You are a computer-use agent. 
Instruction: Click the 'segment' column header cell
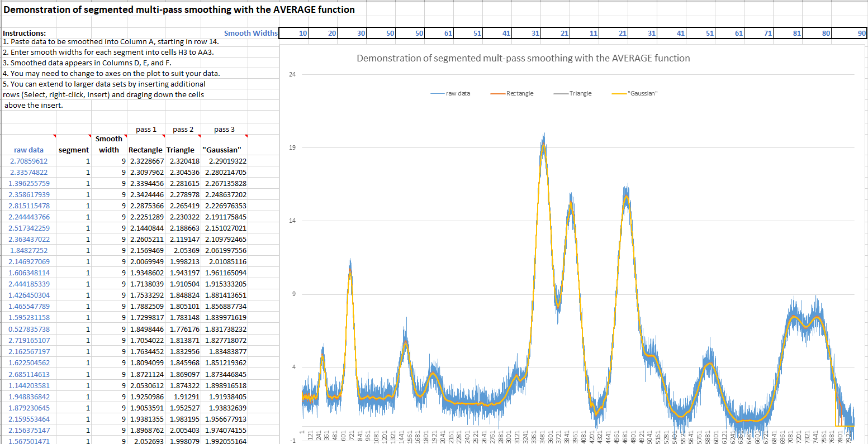point(73,150)
